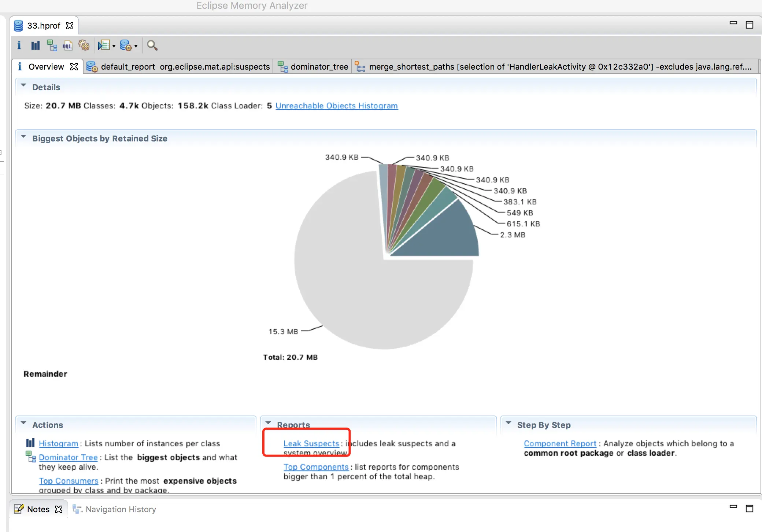Open the Histogram toolbar bar-chart icon
This screenshot has height=532, width=762.
click(35, 45)
